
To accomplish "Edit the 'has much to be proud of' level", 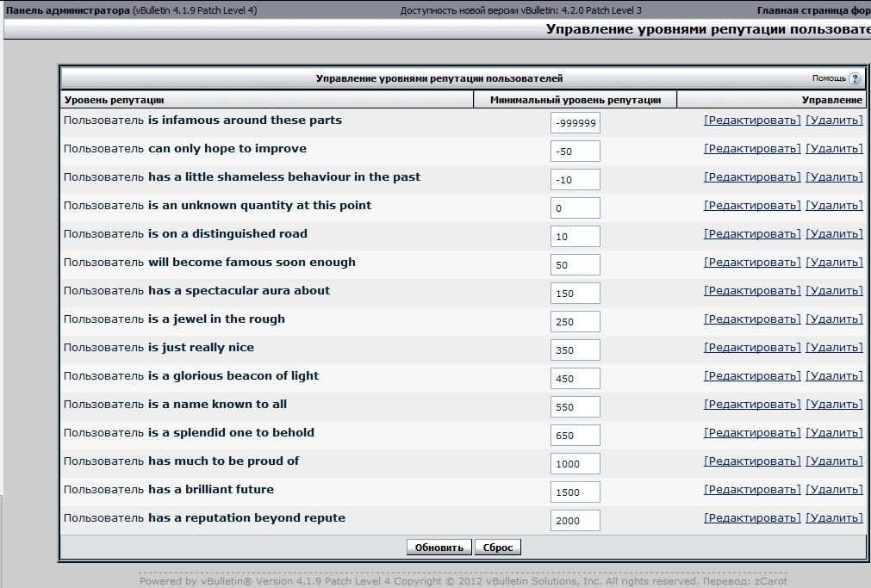I will [751, 461].
